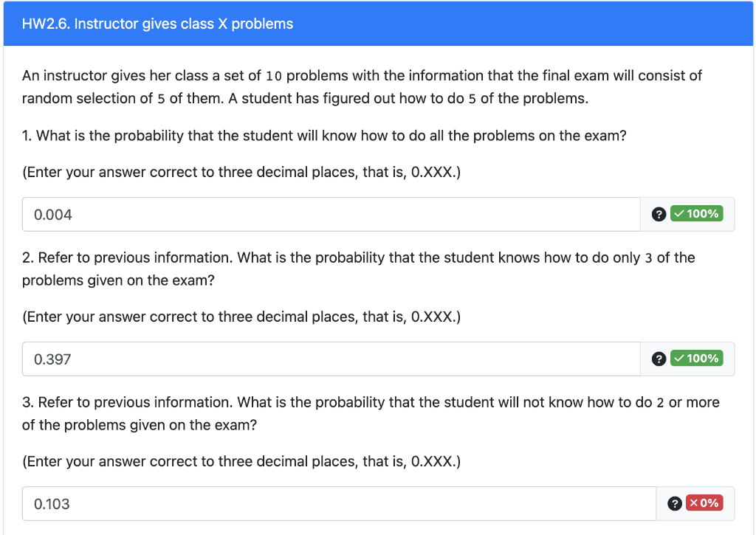Click the decimal places hint under question 3
This screenshot has height=535, width=756.
tap(241, 461)
